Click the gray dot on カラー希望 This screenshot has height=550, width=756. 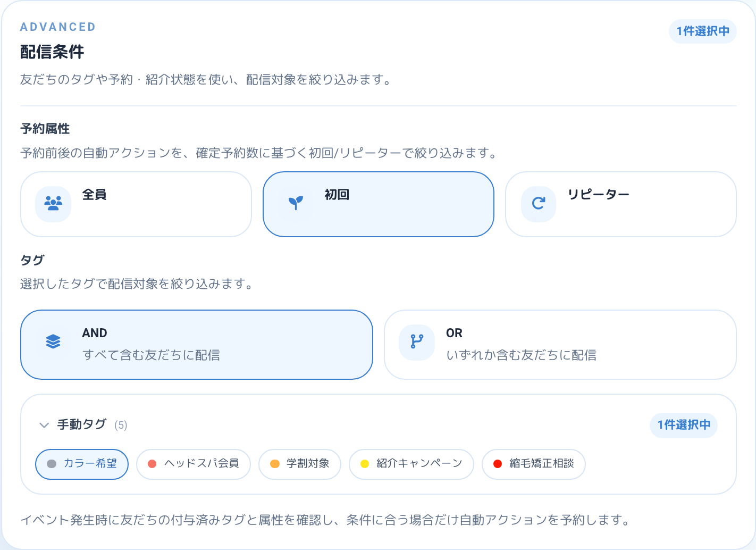click(x=52, y=464)
